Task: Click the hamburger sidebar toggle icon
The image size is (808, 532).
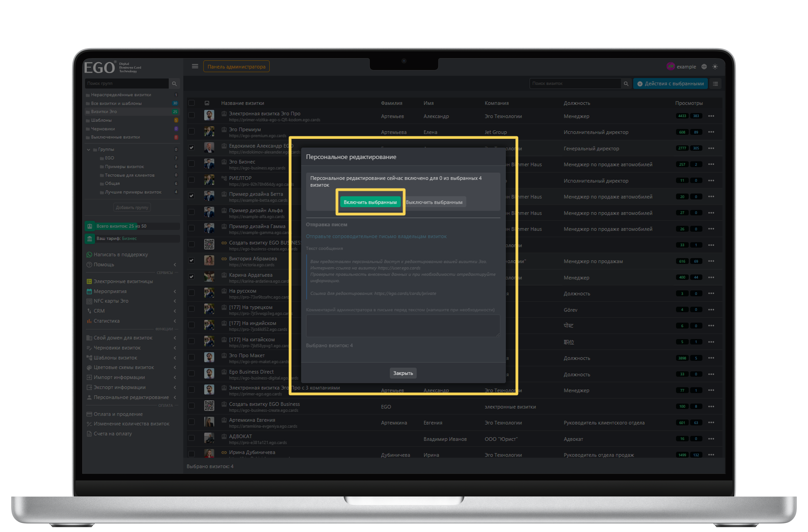Action: [x=195, y=67]
